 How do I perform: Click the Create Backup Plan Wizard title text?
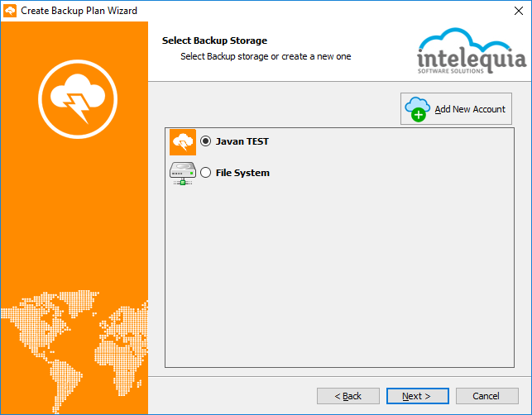79,11
